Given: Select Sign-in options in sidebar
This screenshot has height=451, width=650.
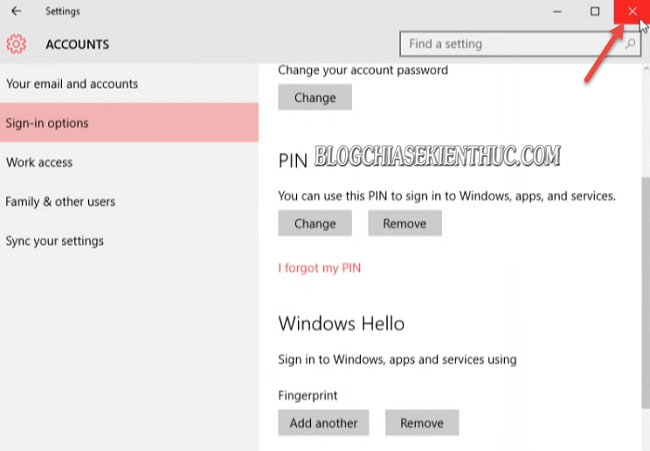Looking at the screenshot, I should pos(129,123).
